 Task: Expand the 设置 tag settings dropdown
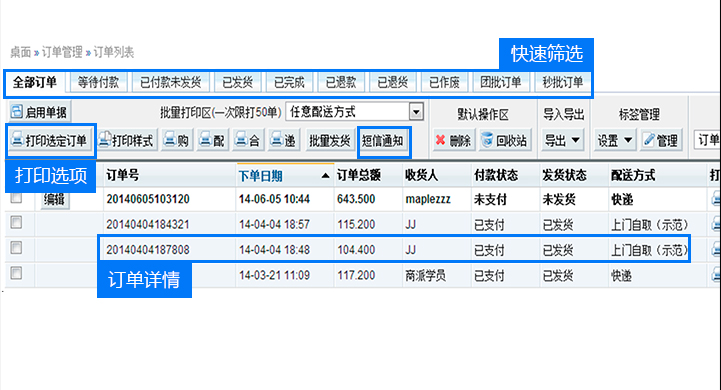point(614,140)
